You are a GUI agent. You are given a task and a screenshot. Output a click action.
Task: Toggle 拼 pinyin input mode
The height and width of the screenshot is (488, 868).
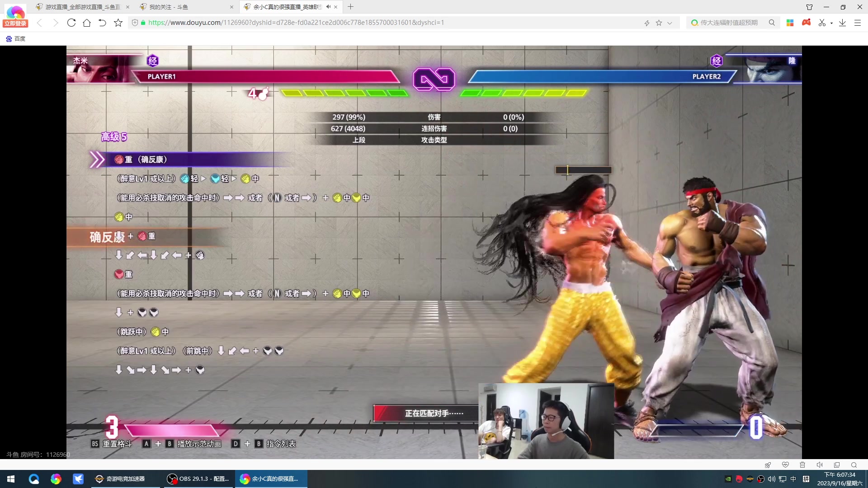click(806, 479)
